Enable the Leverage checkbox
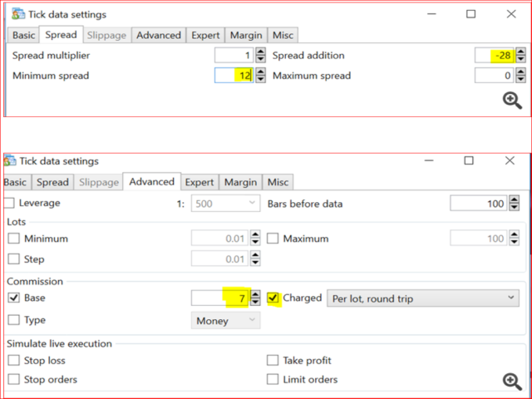The height and width of the screenshot is (399, 532). tap(9, 203)
